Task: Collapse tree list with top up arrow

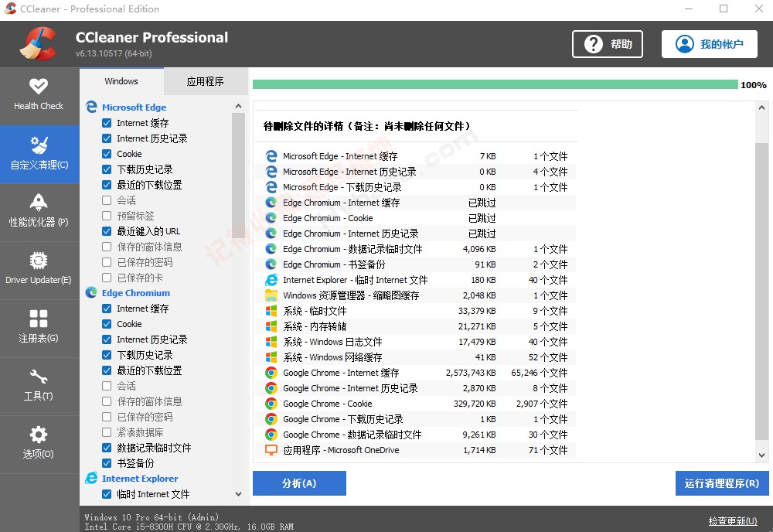Action: coord(239,106)
